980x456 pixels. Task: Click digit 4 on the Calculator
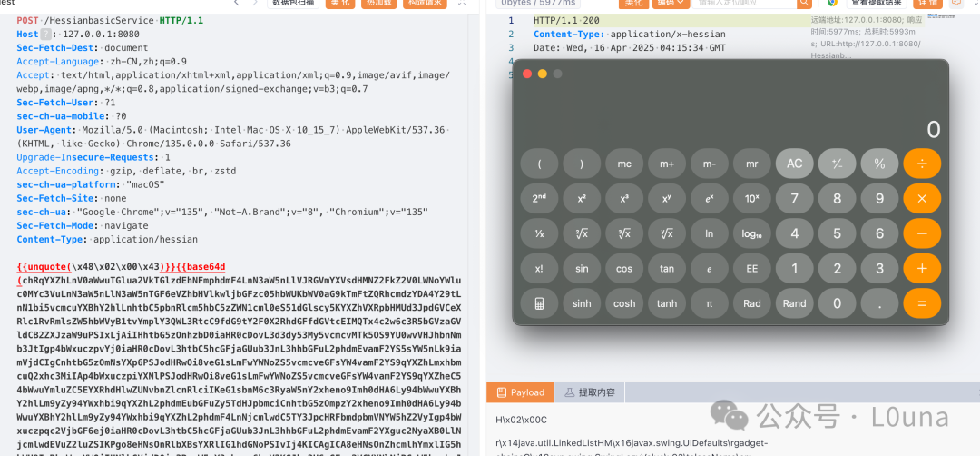(794, 233)
